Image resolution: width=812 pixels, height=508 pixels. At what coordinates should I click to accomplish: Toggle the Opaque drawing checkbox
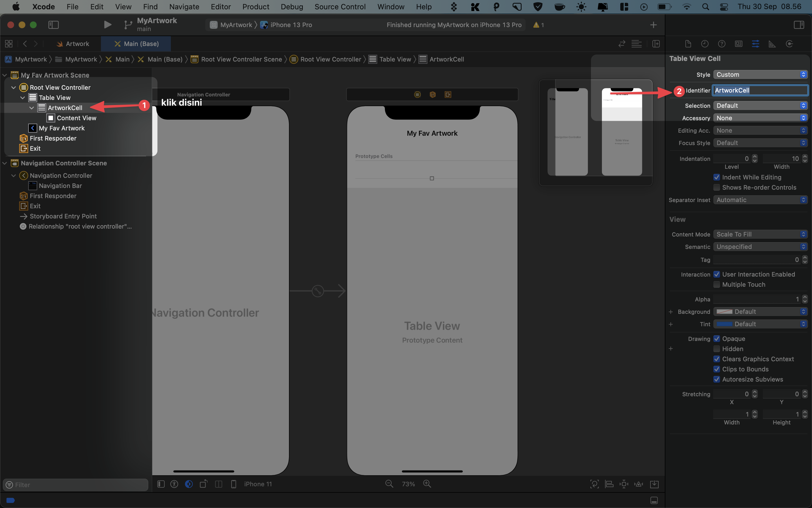coord(716,338)
